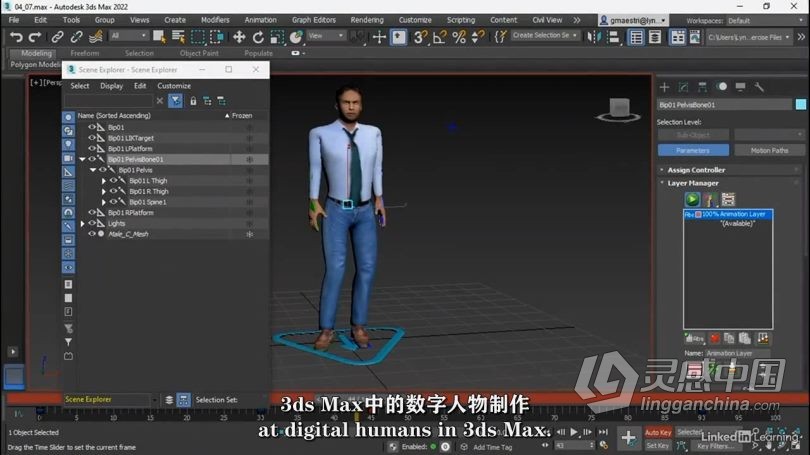Toggle visibility eye of Bip01 L IKTarget

tap(91, 138)
